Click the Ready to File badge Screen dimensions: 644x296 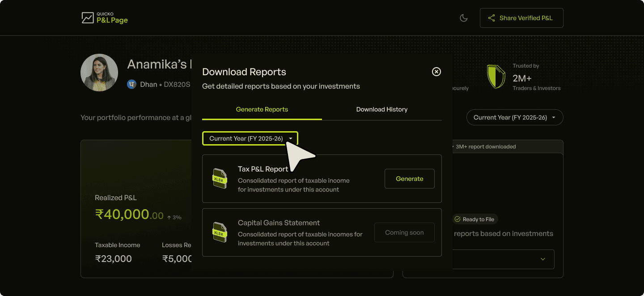click(x=475, y=219)
